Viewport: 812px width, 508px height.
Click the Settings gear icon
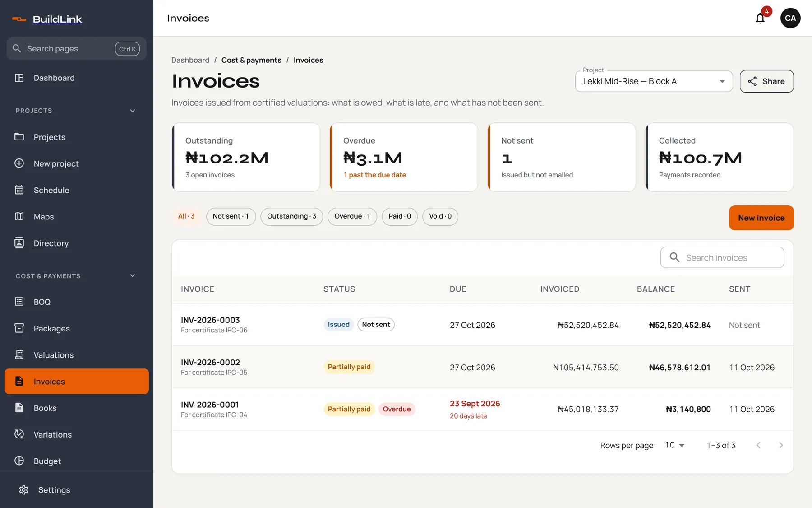point(23,490)
